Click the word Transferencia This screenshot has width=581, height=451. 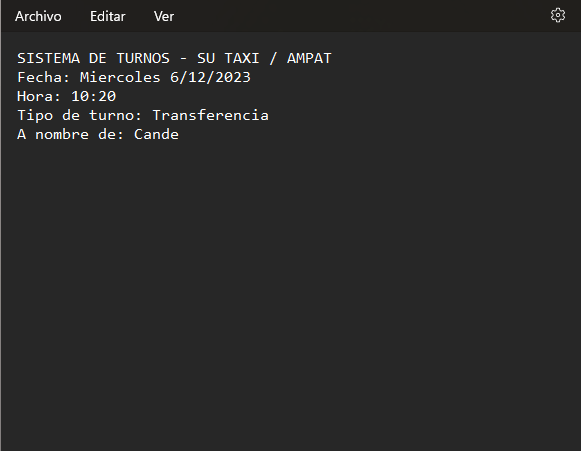[x=210, y=115]
